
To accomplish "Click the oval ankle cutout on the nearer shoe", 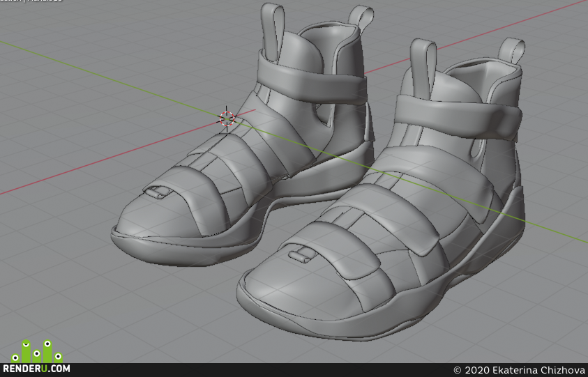I will (x=476, y=148).
